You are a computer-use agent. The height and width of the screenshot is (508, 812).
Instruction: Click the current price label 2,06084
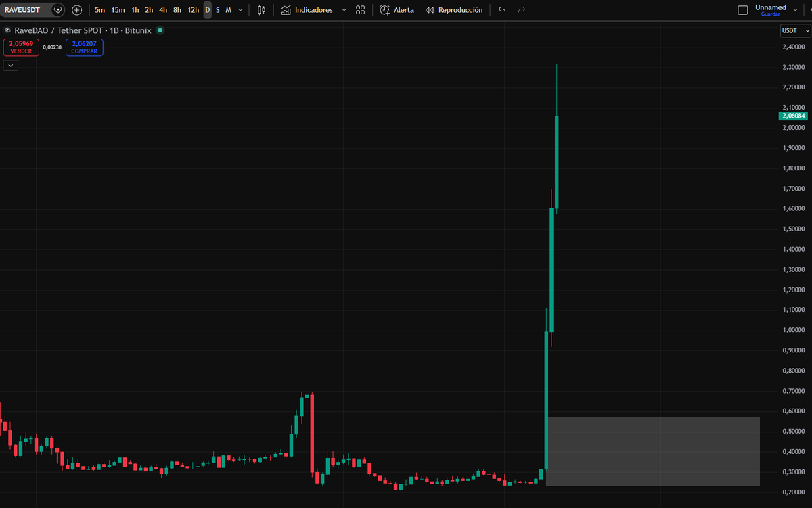(794, 116)
